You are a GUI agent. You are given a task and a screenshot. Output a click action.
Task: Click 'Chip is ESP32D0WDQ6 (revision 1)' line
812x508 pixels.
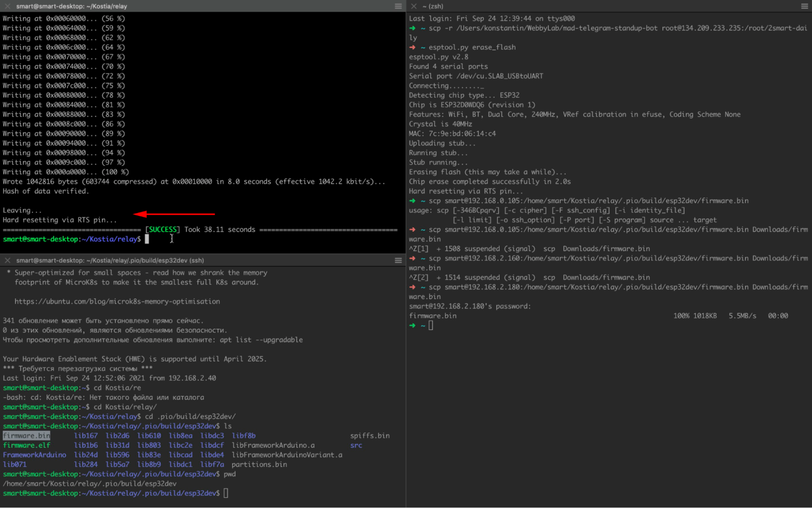click(472, 105)
